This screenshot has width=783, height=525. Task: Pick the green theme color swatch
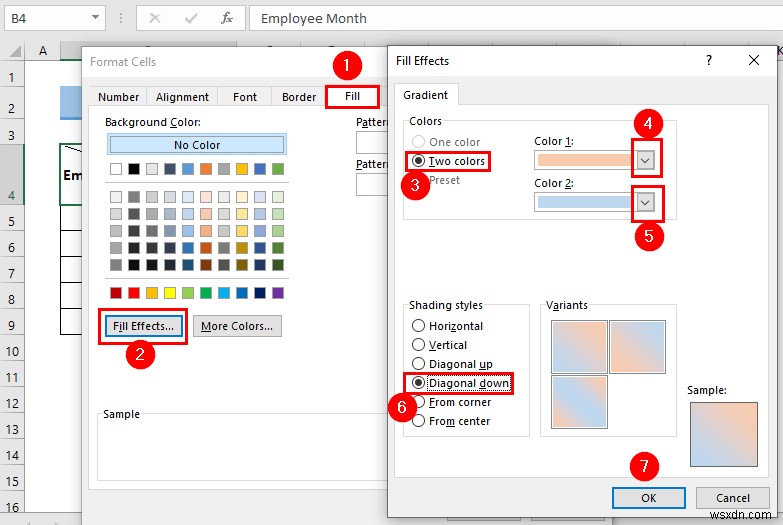[278, 169]
